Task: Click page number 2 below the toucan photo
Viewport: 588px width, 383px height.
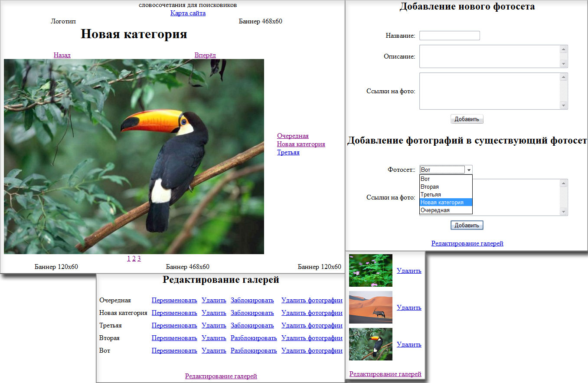Action: pyautogui.click(x=134, y=258)
